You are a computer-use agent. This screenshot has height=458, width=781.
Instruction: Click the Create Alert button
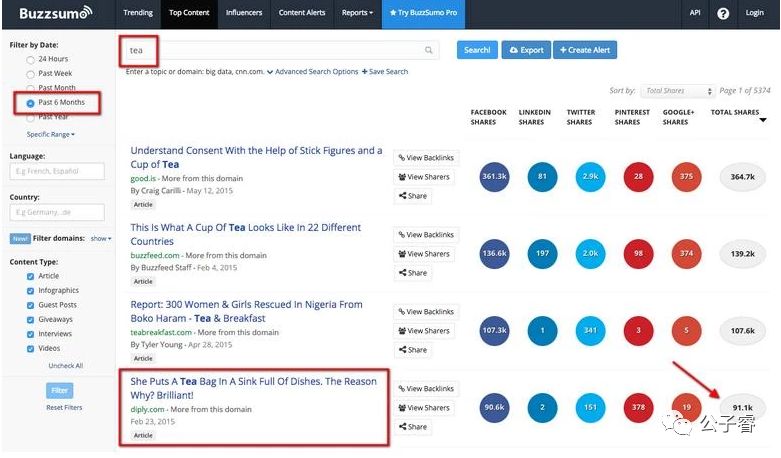[585, 50]
